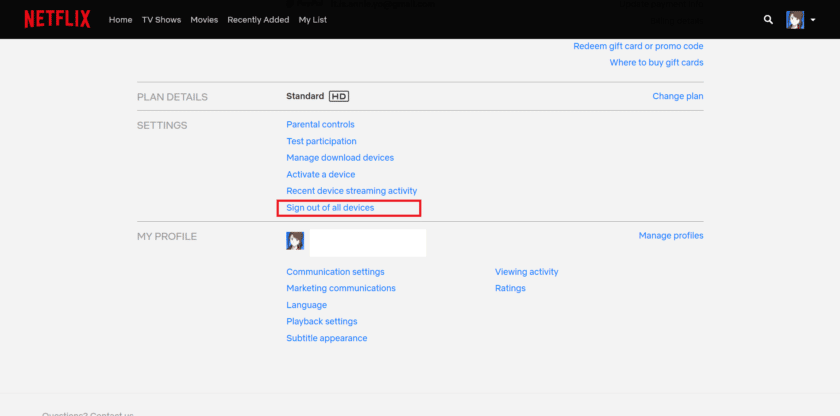Open My List in navigation
Screen dimensions: 840x416
point(312,20)
